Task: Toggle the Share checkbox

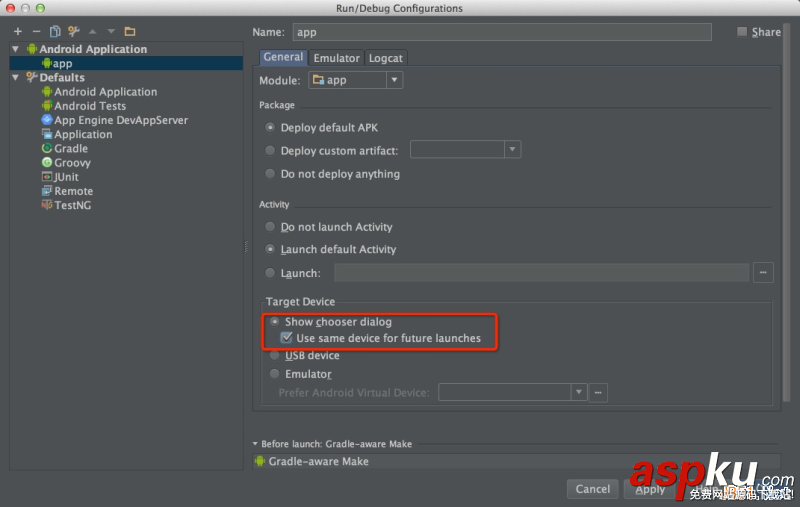Action: coord(742,32)
